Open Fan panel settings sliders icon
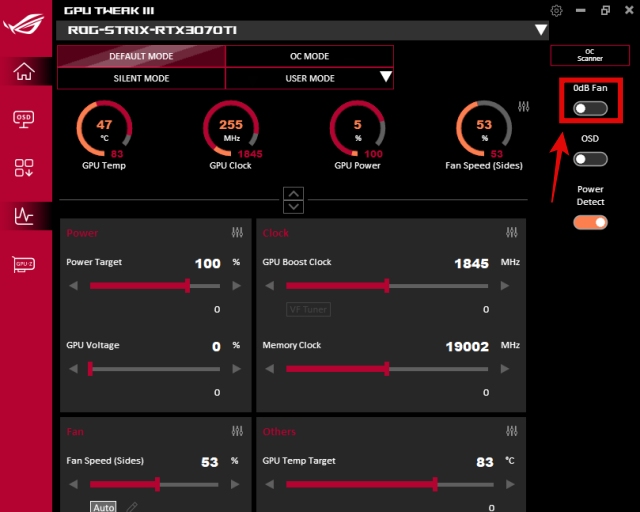The image size is (640, 512). coord(237,431)
